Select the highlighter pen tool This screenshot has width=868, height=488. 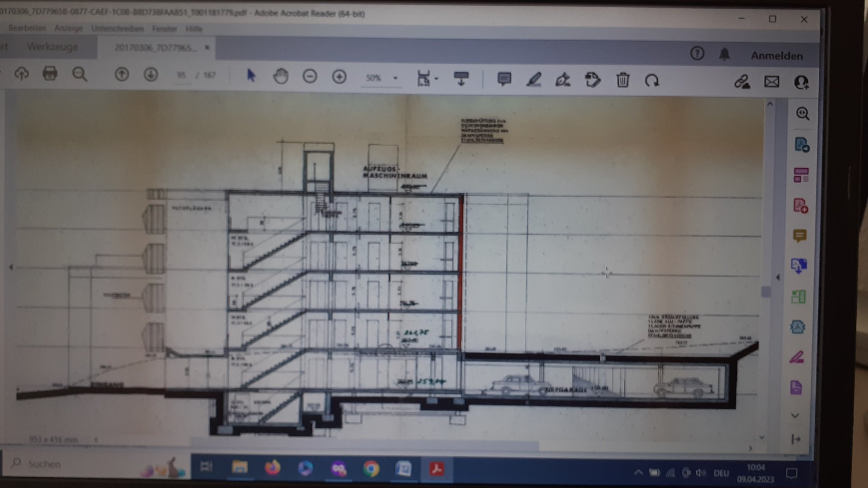[534, 80]
